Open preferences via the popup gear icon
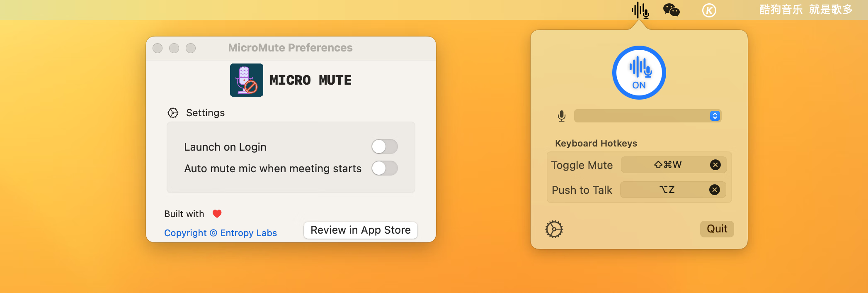The width and height of the screenshot is (868, 293). pos(554,229)
